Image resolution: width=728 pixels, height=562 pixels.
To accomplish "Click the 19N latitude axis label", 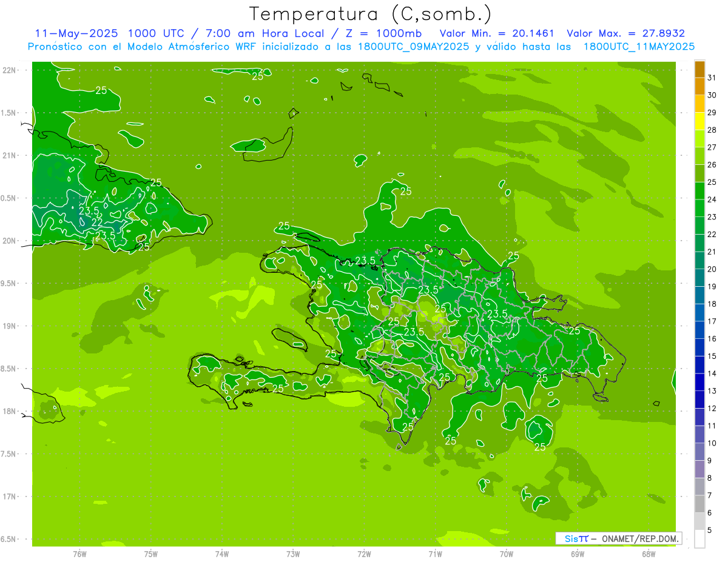I will 10,326.
